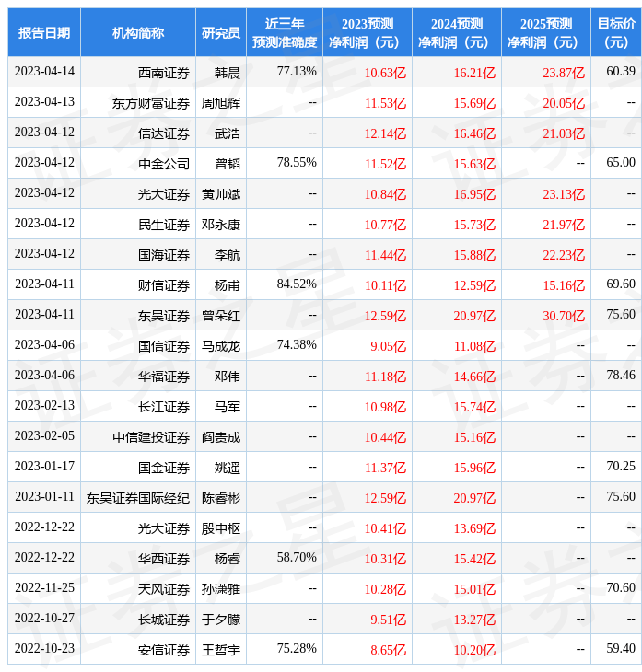Click the 2024预测净利润 column header

point(456,33)
